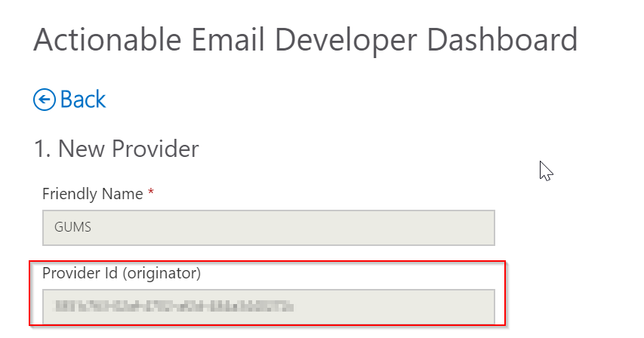Click the Provider Id (originator) field
This screenshot has width=644, height=338.
pos(269,307)
